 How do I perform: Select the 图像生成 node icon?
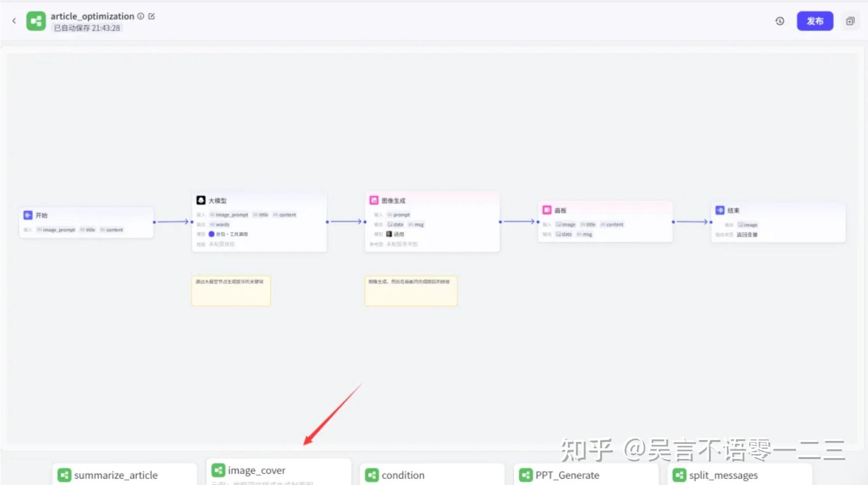374,200
